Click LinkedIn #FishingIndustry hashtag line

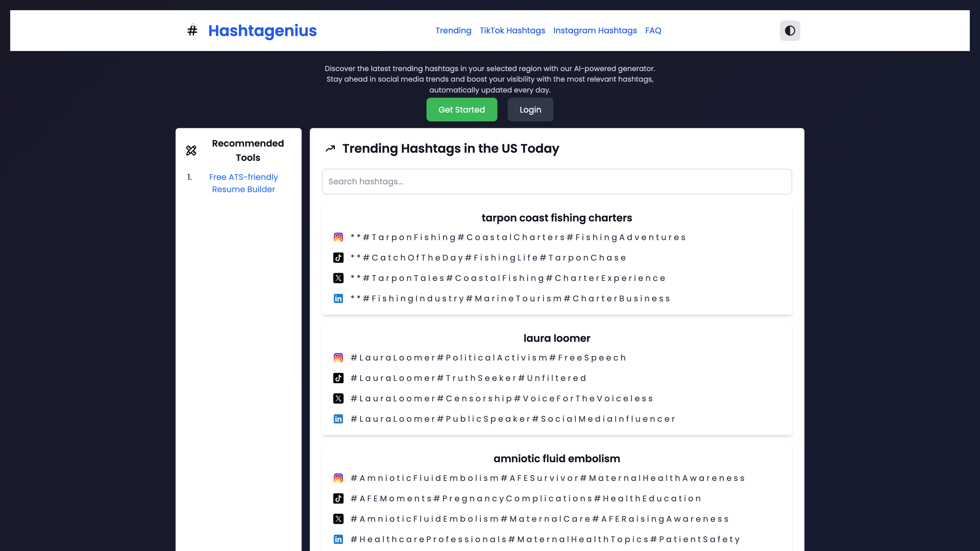(x=510, y=299)
